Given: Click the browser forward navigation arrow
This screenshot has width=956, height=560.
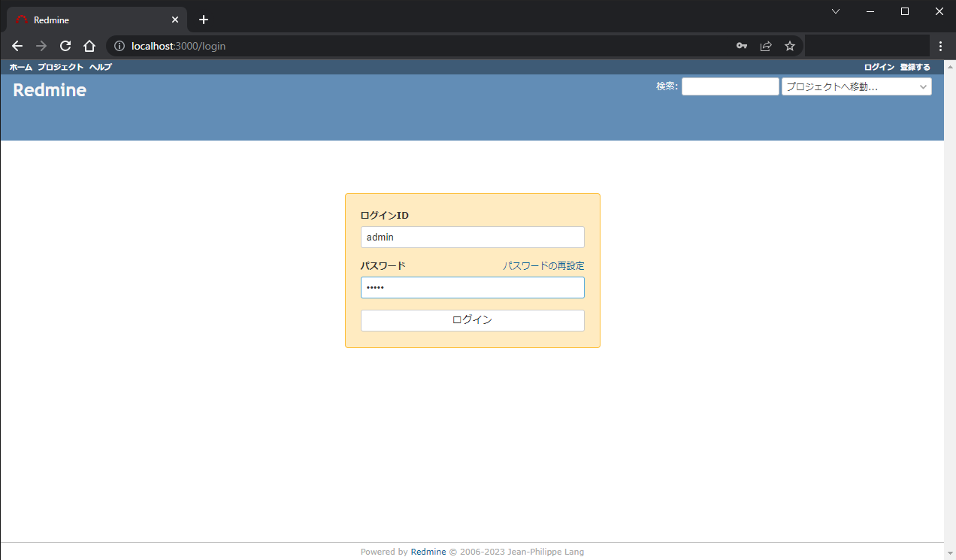Looking at the screenshot, I should point(41,46).
